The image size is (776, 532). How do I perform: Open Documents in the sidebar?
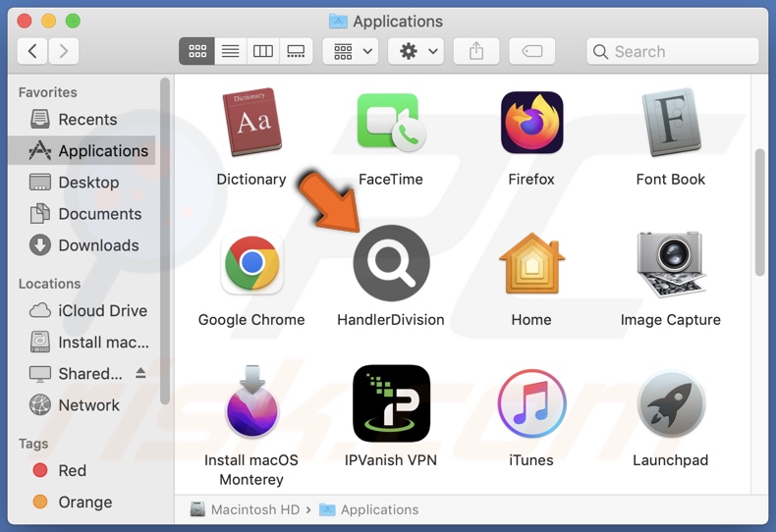point(82,214)
